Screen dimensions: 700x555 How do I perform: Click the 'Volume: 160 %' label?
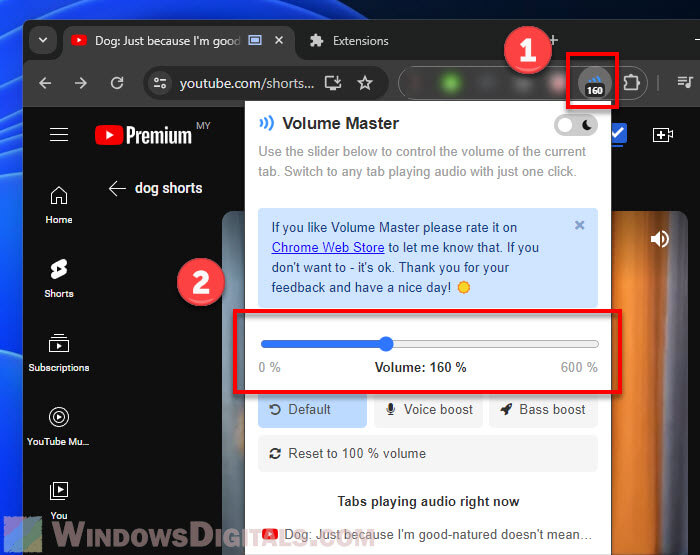(x=421, y=367)
